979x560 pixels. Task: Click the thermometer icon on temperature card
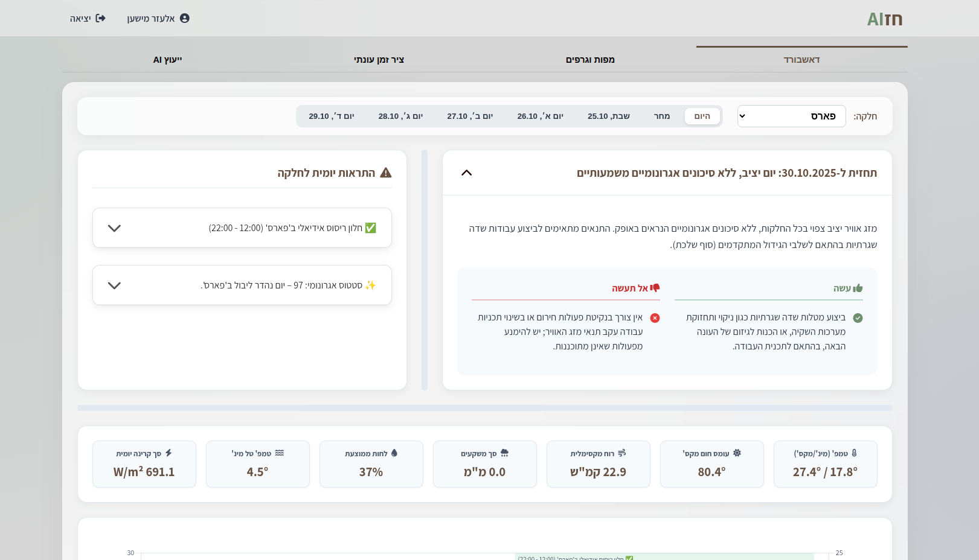coord(854,453)
